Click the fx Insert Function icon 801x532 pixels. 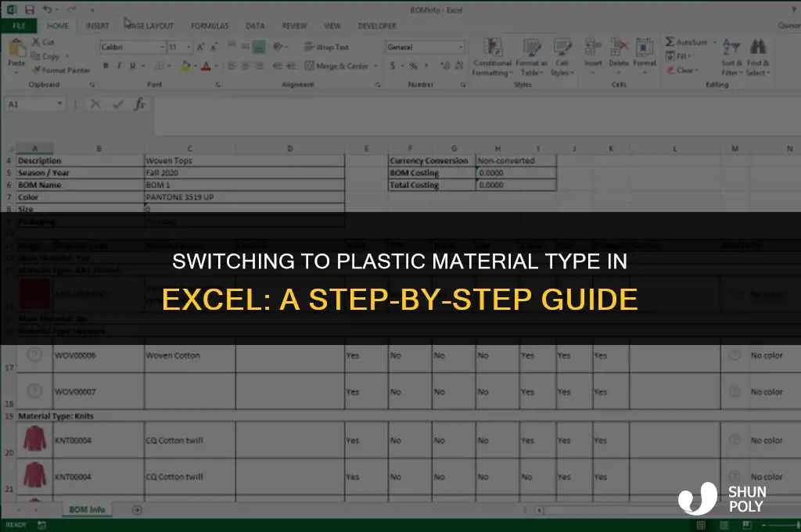[x=139, y=104]
